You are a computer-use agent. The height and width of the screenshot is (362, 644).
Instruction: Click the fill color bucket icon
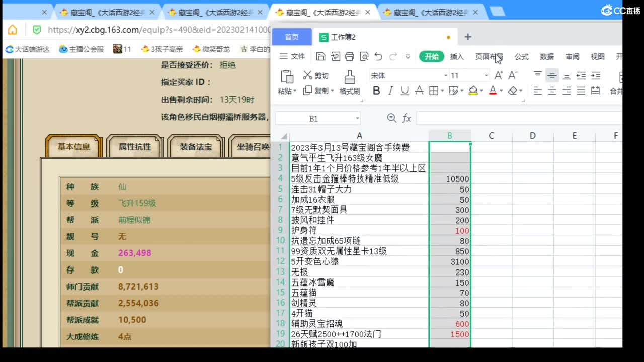[473, 91]
